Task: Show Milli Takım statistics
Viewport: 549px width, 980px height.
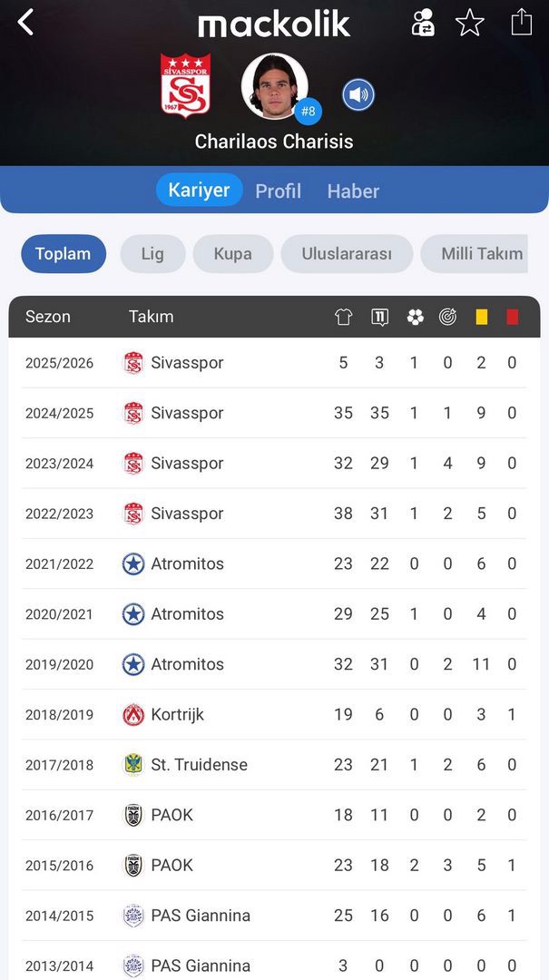Action: pyautogui.click(x=482, y=254)
